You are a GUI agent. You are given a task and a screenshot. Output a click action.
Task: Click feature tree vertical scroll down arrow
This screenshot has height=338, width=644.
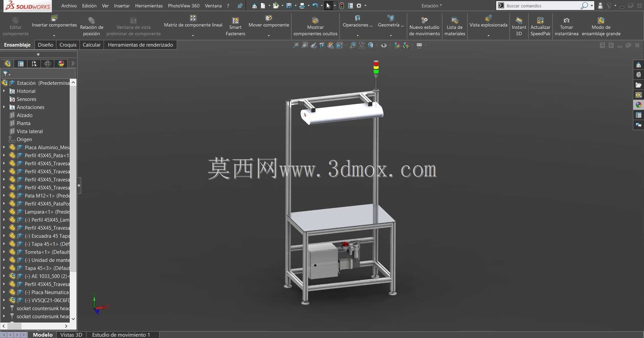tap(73, 319)
